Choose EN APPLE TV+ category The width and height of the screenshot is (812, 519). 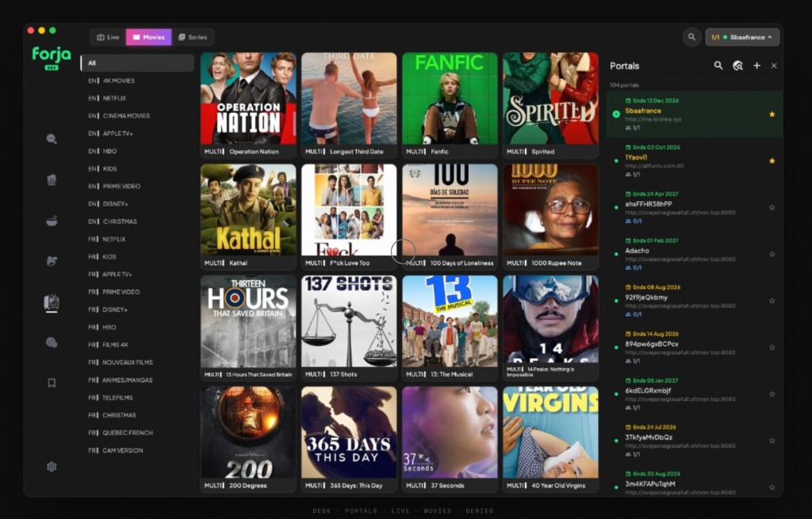[x=137, y=133]
